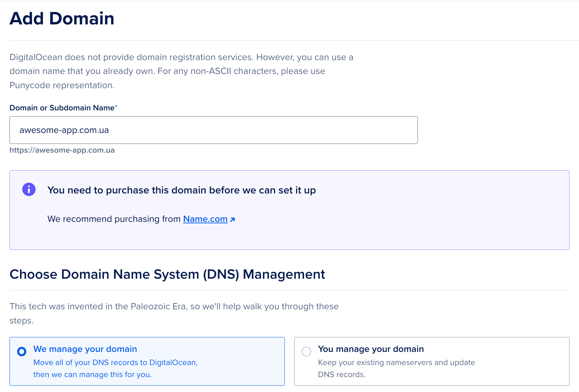
Task: Click the external-link arrow icon beside Name.com
Action: click(x=233, y=219)
